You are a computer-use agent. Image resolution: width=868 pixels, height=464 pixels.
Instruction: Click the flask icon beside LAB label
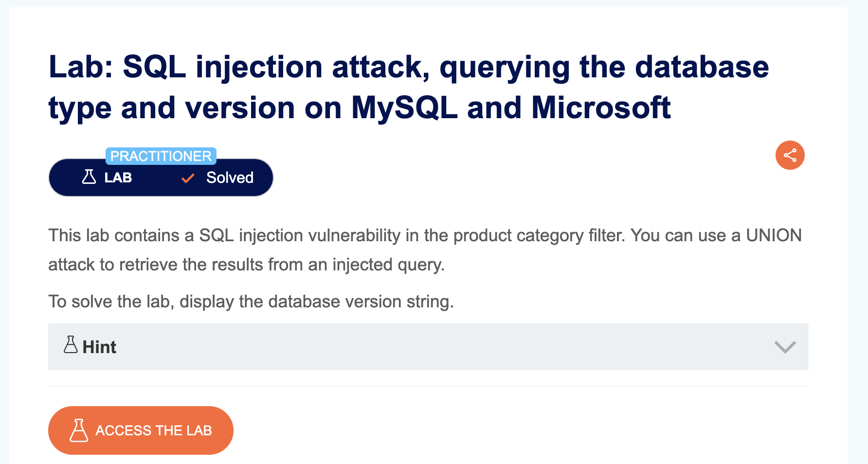click(89, 177)
